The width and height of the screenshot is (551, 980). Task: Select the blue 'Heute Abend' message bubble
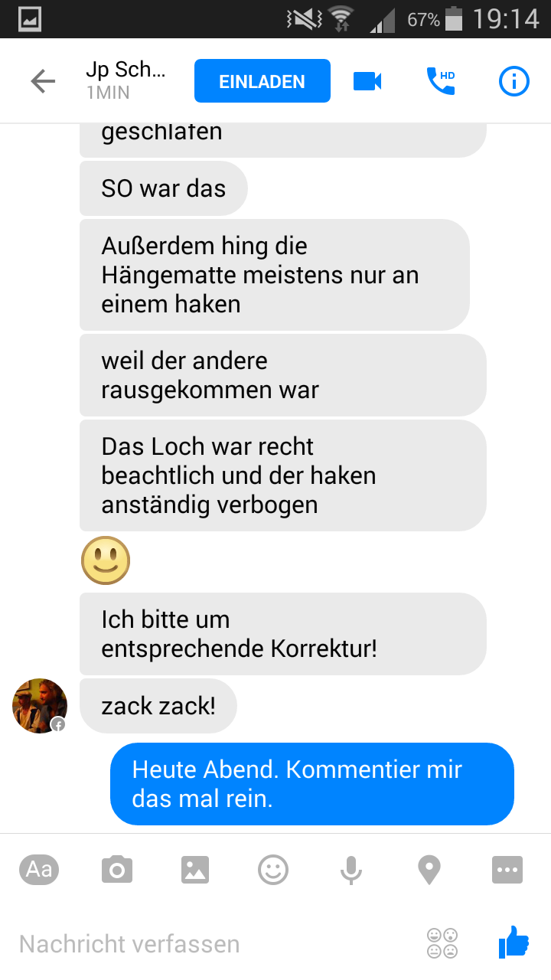[x=312, y=784]
